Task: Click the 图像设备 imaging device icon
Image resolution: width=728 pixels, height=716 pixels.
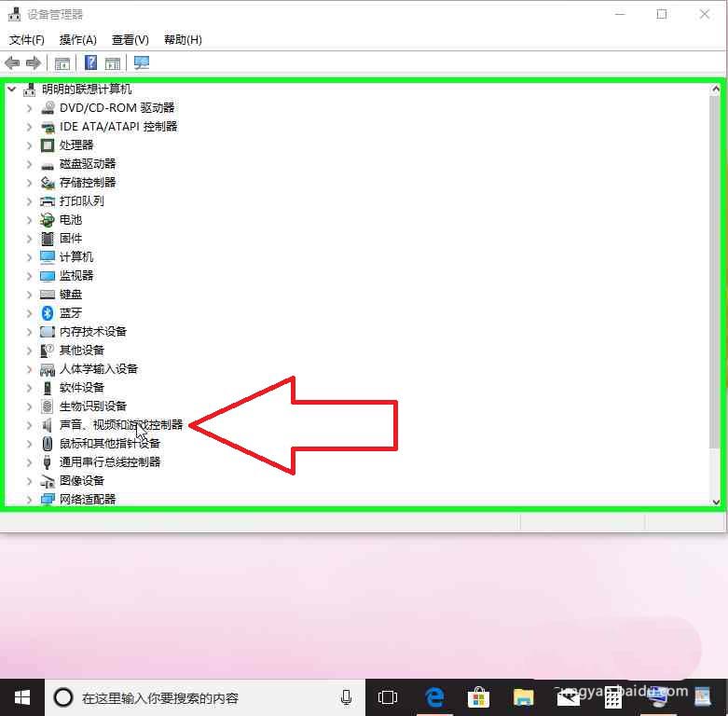Action: click(48, 481)
